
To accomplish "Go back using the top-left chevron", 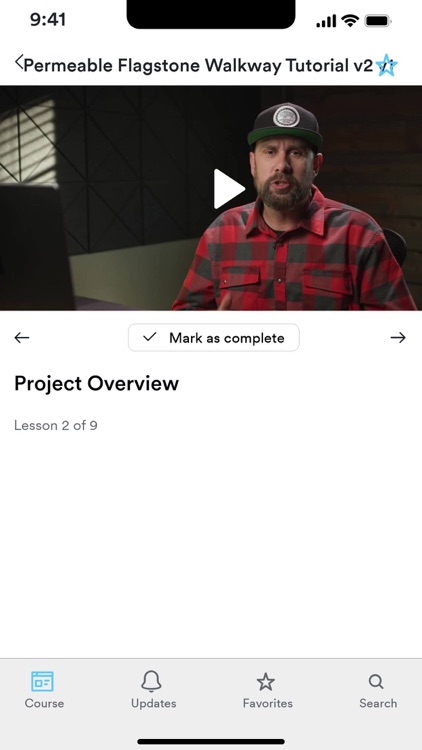I will [x=19, y=63].
